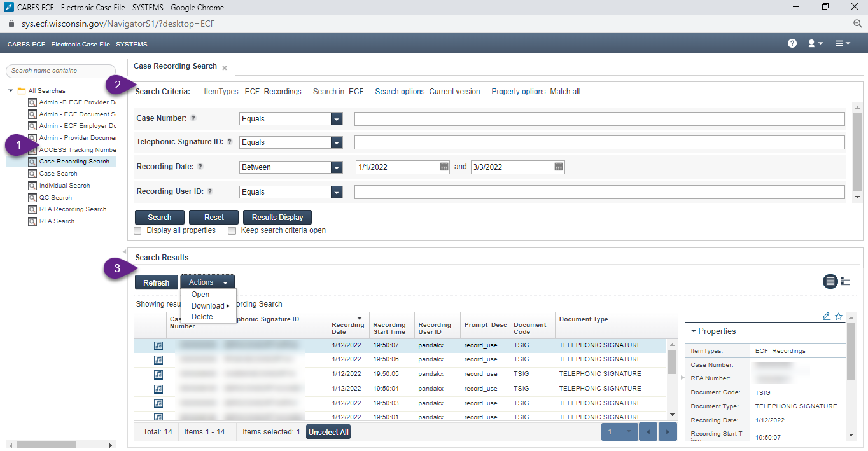Check Keep search criteria open
Image resolution: width=868 pixels, height=451 pixels.
click(x=232, y=231)
